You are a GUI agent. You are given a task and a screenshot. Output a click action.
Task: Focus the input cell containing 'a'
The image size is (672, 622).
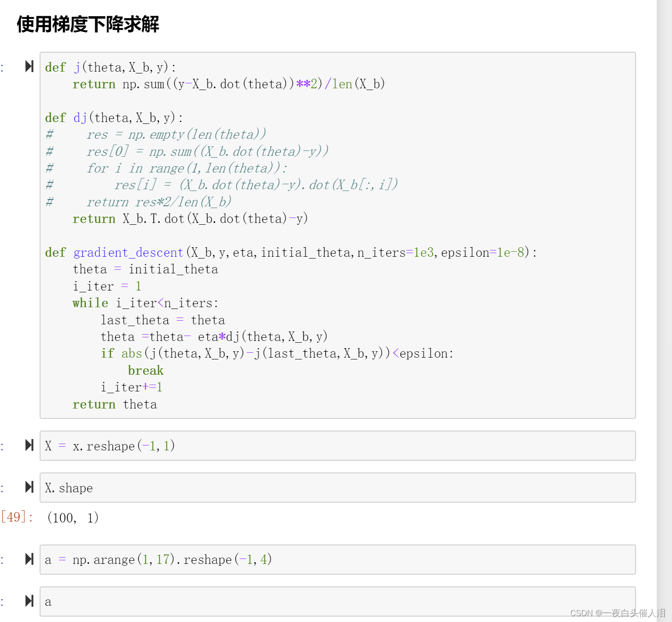tap(338, 601)
